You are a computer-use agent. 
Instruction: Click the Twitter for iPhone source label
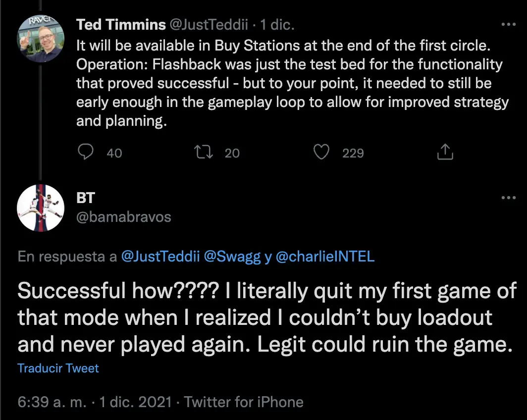[244, 402]
